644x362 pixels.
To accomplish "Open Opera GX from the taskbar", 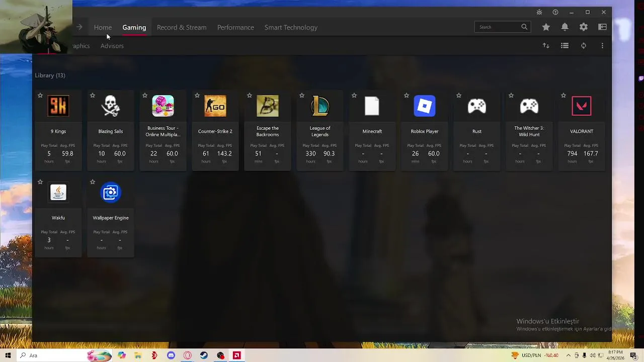I will (188, 355).
